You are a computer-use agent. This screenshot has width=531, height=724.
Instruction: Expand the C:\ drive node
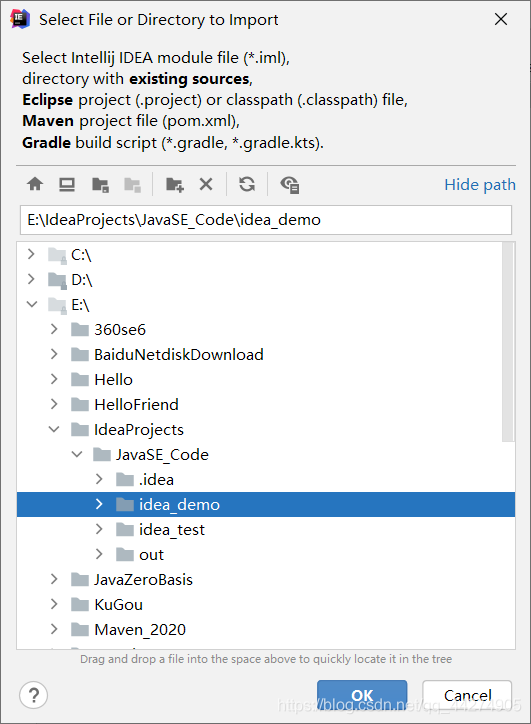pos(31,254)
